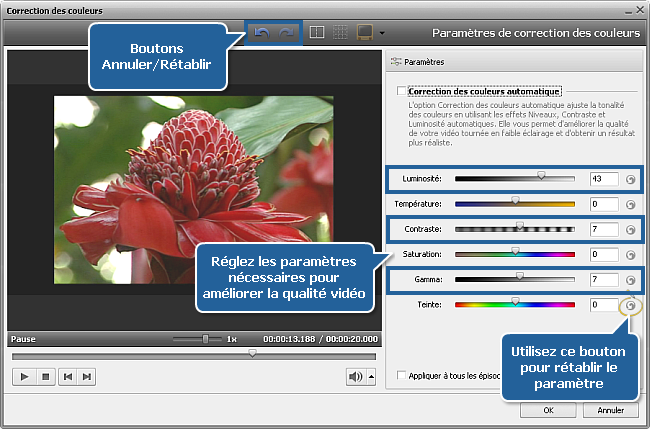Click the Contraste value input field

point(603,230)
